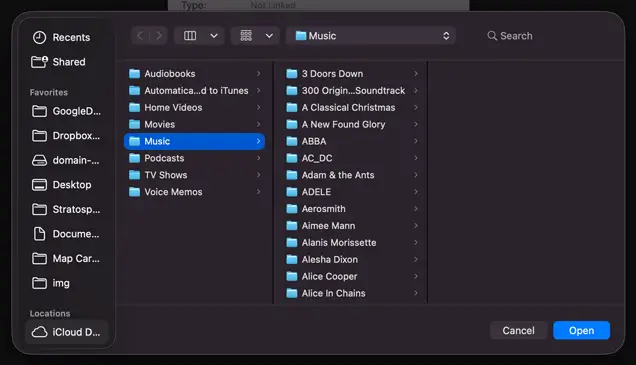636x365 pixels.
Task: Open the Stratosp... favorite folder
Action: [67, 210]
